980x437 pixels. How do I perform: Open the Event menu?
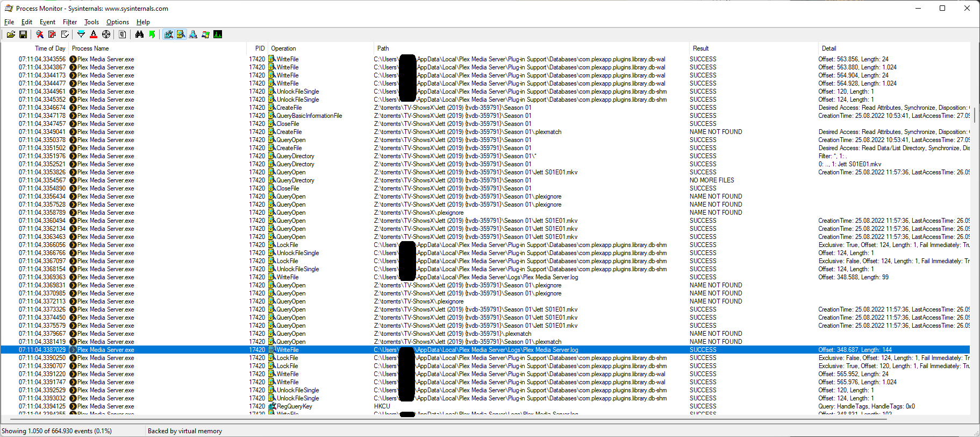coord(47,22)
